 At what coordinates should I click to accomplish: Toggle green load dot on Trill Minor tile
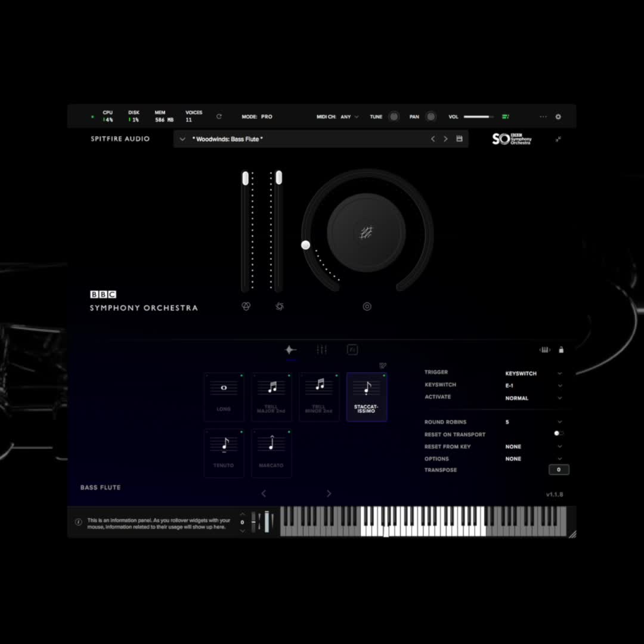point(337,376)
